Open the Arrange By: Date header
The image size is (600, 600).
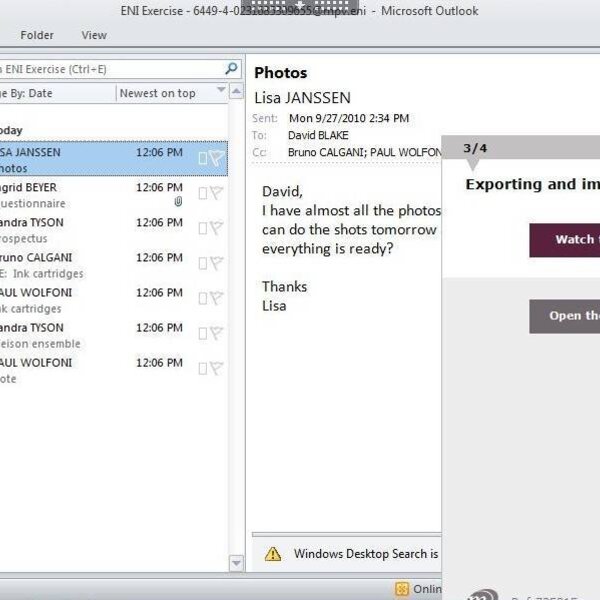(x=57, y=93)
